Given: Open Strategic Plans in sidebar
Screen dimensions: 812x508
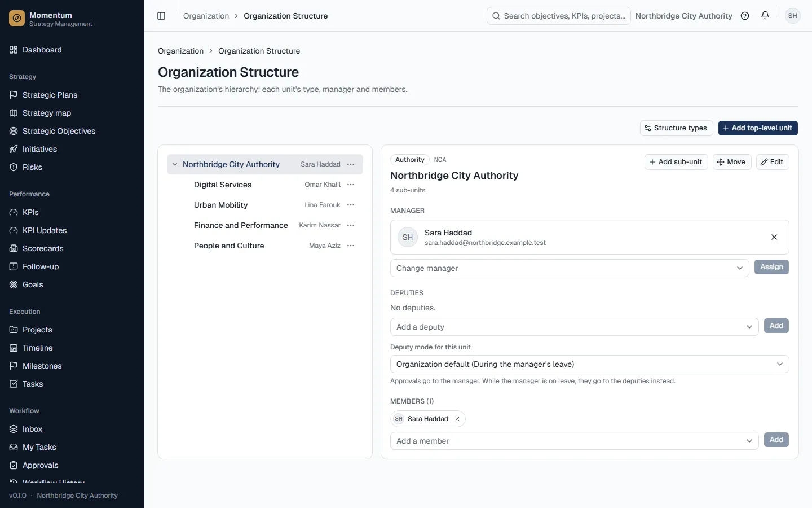Looking at the screenshot, I should 72,95.
